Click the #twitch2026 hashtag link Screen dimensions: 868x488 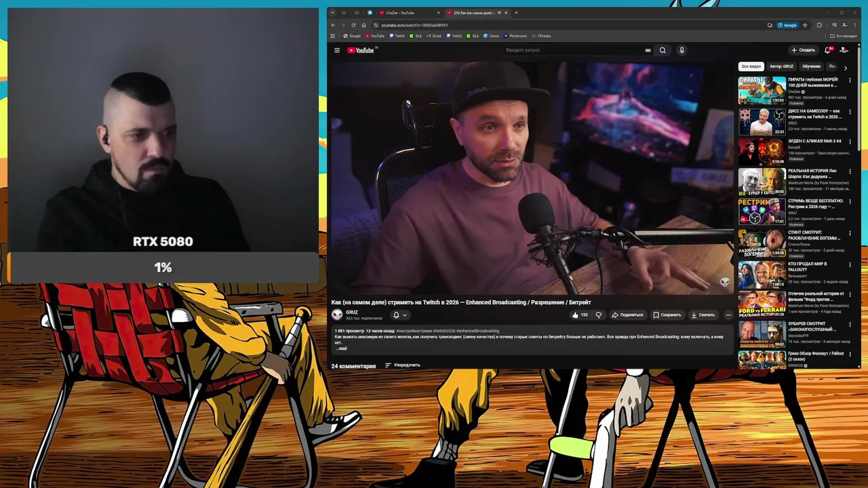click(443, 331)
